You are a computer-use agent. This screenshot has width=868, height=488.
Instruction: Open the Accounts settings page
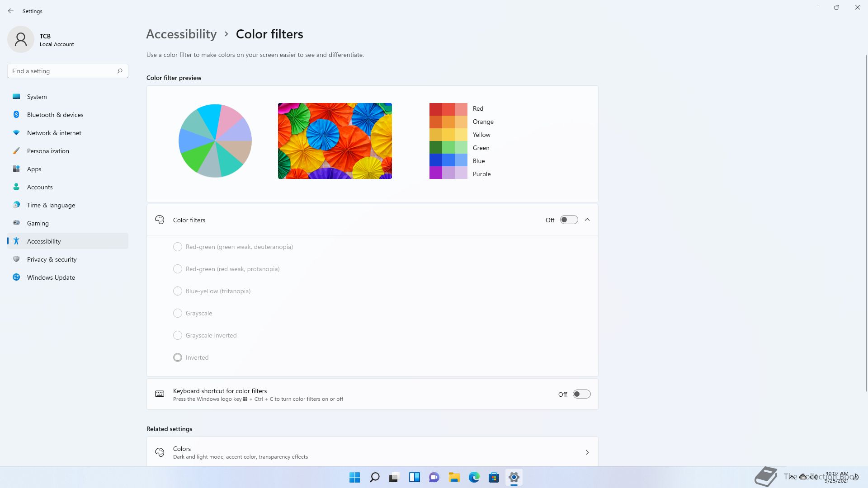tap(68, 187)
